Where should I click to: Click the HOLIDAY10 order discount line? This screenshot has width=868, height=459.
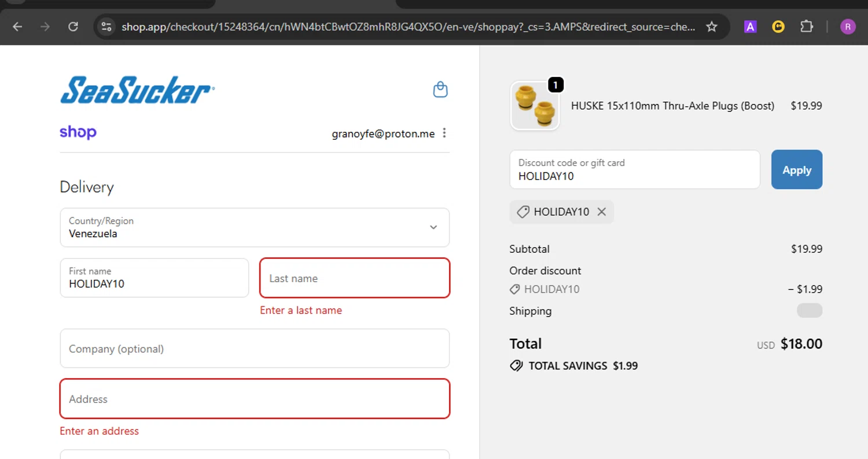click(666, 289)
